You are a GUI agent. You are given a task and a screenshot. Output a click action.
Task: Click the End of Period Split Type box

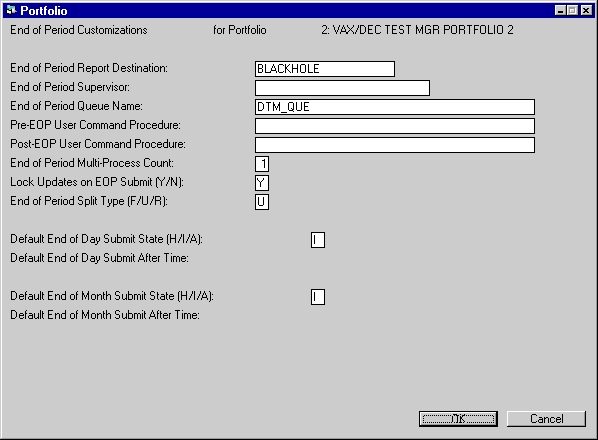click(x=262, y=202)
